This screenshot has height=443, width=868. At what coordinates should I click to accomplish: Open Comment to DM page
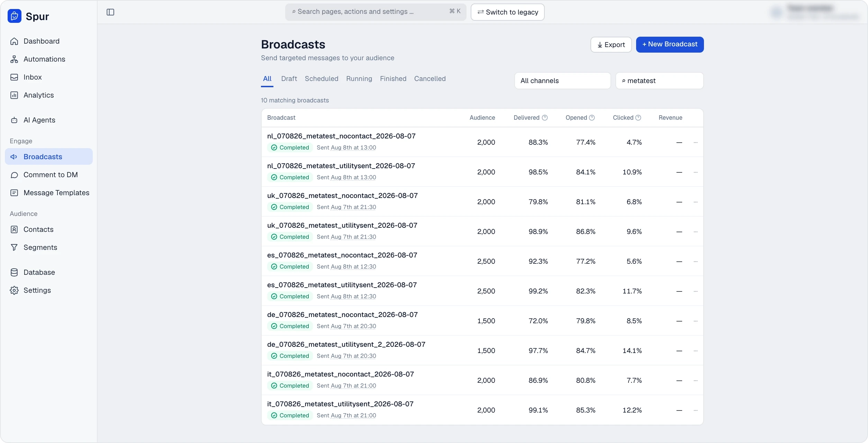point(49,175)
